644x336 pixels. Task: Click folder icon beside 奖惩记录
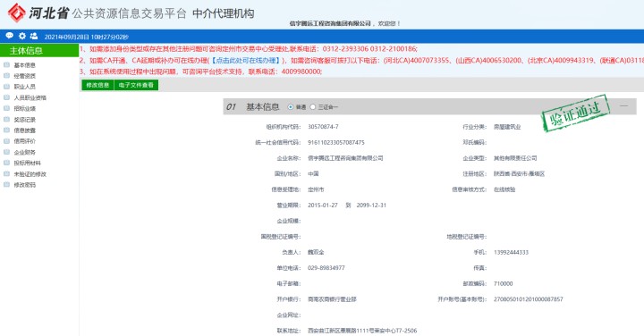tap(6, 120)
